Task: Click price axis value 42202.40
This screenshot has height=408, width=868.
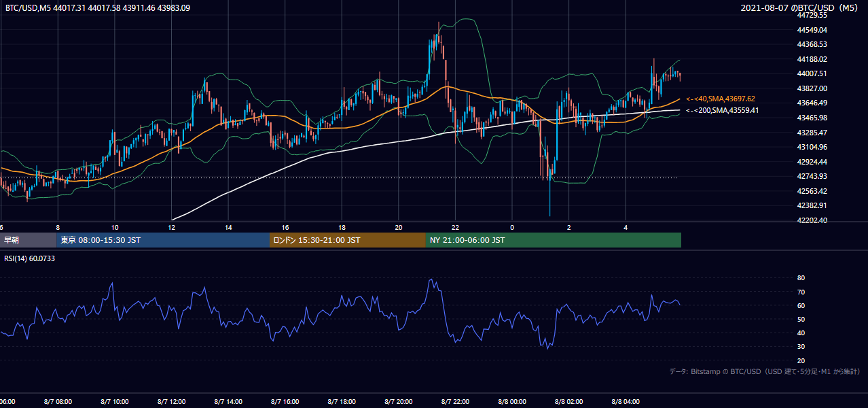Action: (812, 220)
